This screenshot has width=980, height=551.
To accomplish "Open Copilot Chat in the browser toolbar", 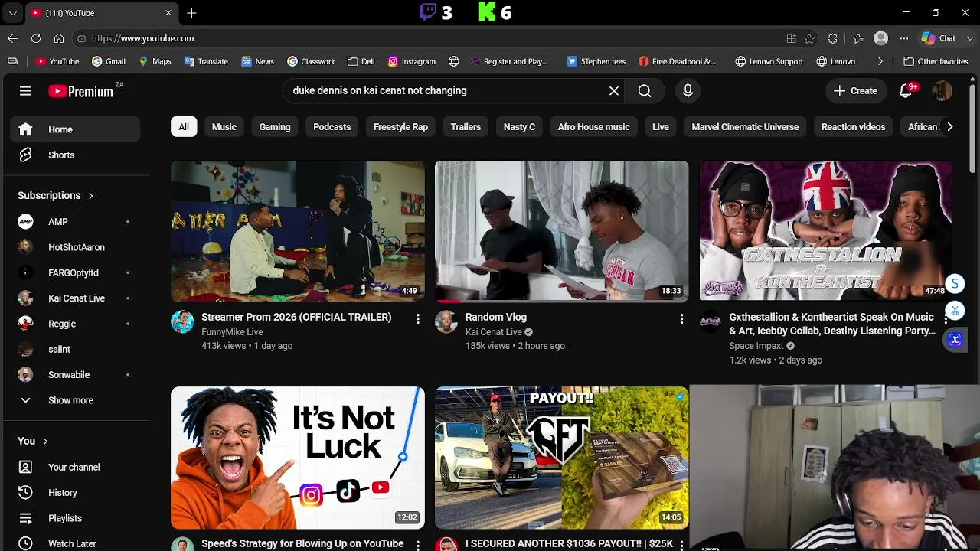I will click(x=939, y=38).
